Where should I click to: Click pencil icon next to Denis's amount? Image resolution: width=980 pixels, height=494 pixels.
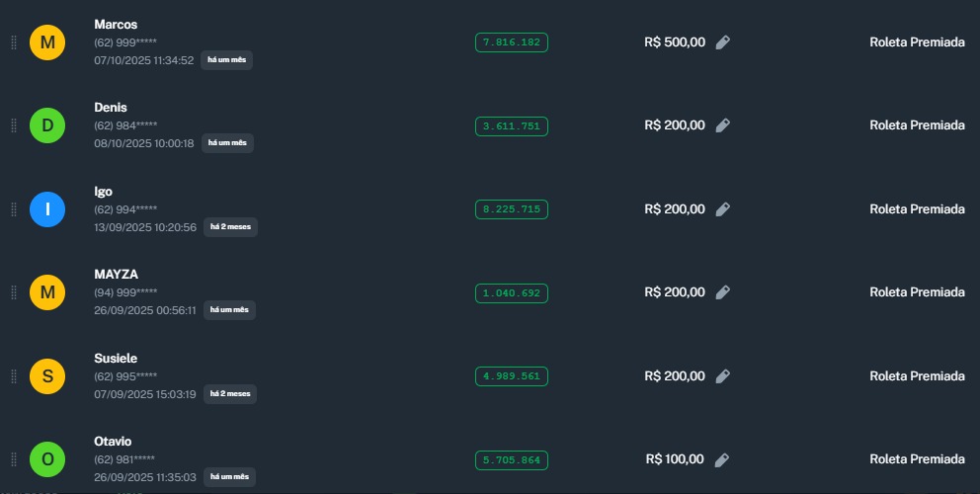723,125
